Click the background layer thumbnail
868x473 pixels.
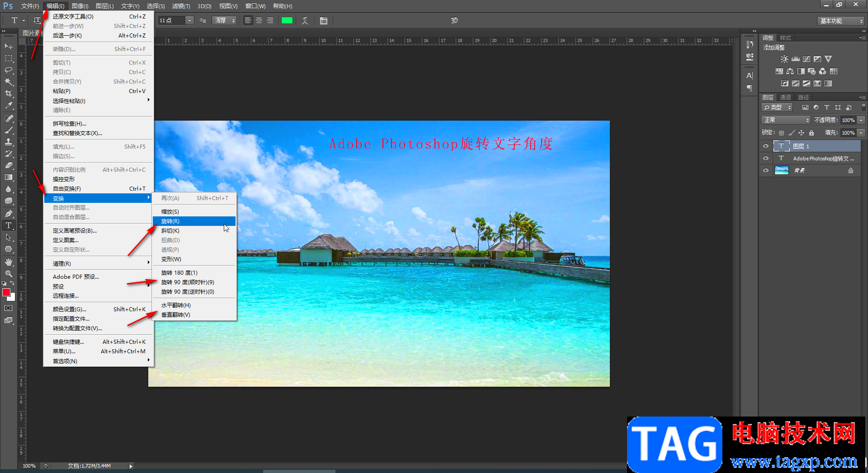[x=782, y=170]
